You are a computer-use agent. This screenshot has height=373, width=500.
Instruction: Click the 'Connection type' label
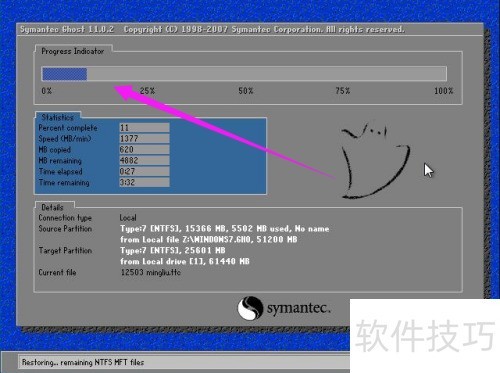pyautogui.click(x=65, y=218)
